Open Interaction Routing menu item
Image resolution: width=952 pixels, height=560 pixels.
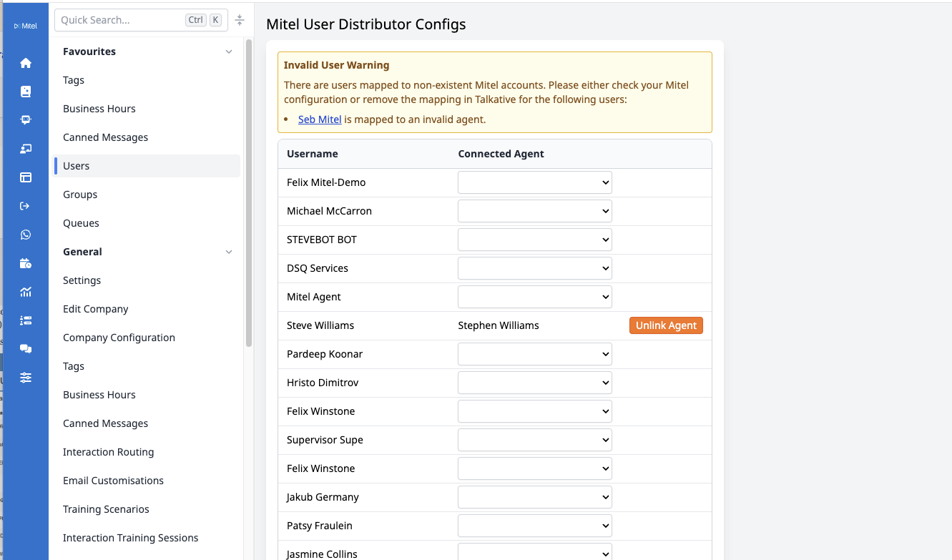point(109,452)
